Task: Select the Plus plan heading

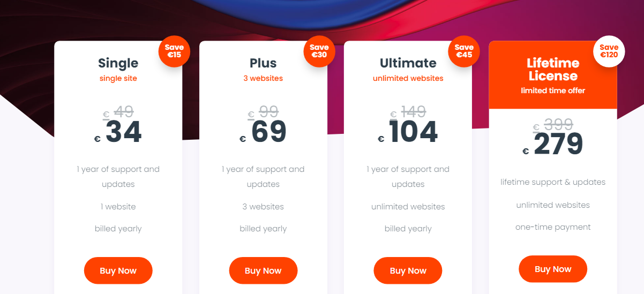Action: click(x=263, y=63)
